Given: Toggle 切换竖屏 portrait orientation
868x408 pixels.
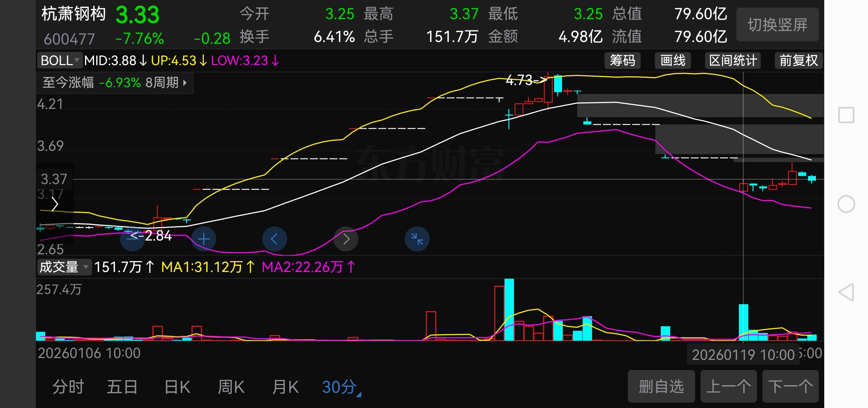Looking at the screenshot, I should (777, 25).
